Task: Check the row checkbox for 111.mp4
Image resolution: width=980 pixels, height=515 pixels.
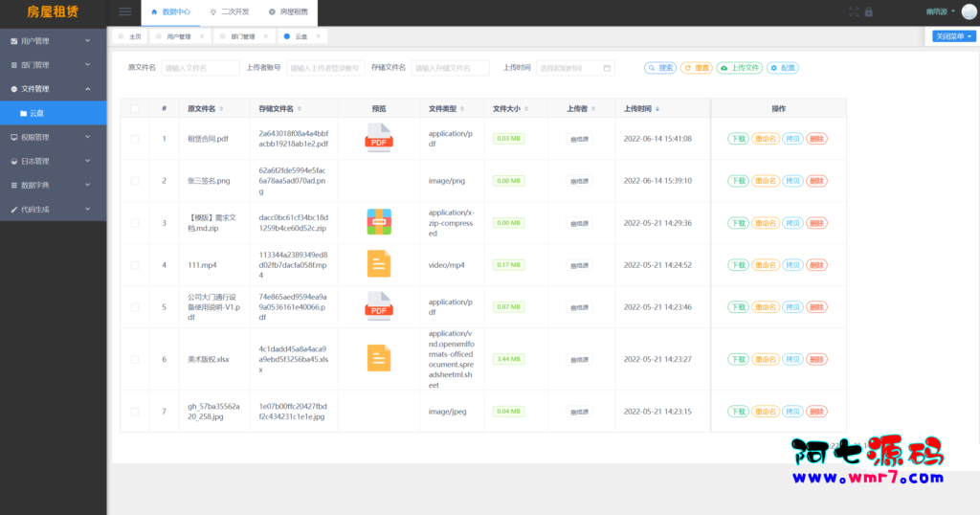Action: 135,265
